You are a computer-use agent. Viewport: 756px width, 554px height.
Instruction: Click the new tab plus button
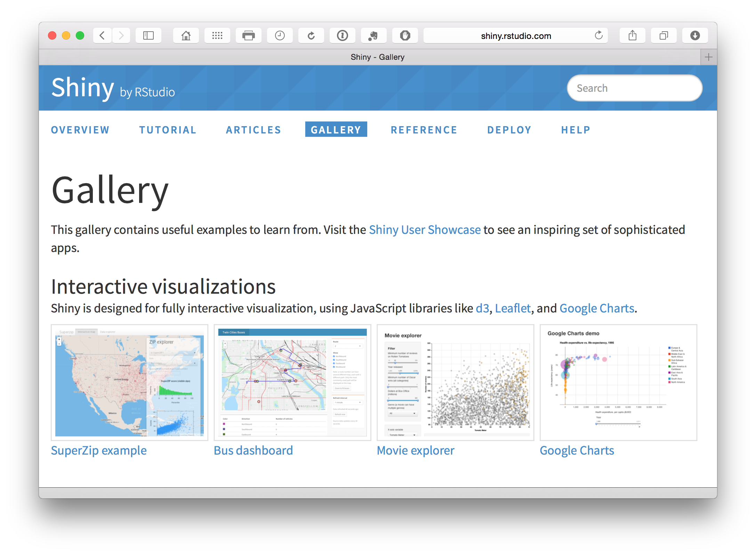pos(708,57)
